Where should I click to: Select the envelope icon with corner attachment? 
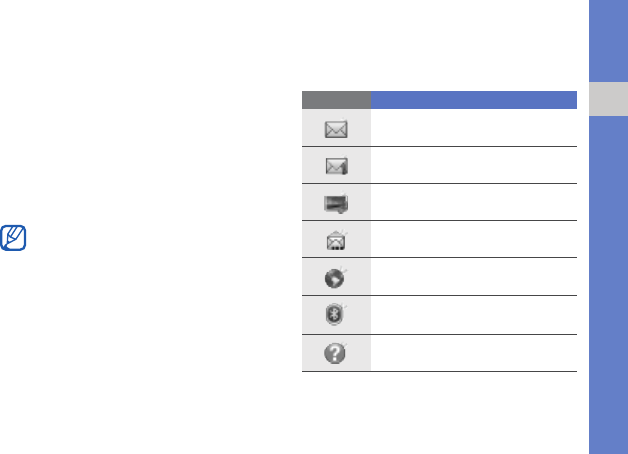coord(336,166)
